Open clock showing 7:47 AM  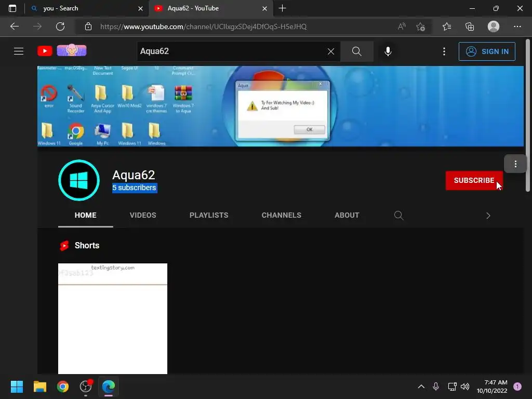click(x=492, y=387)
